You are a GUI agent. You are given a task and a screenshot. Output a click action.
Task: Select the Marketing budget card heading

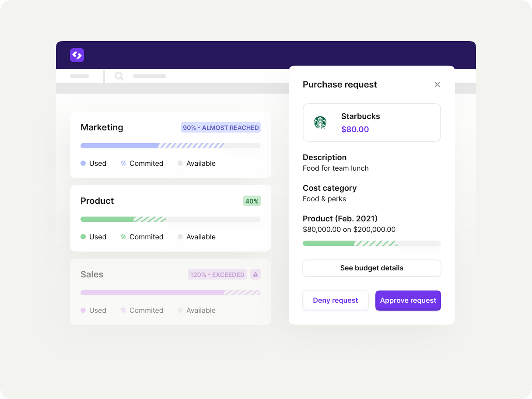coord(102,127)
